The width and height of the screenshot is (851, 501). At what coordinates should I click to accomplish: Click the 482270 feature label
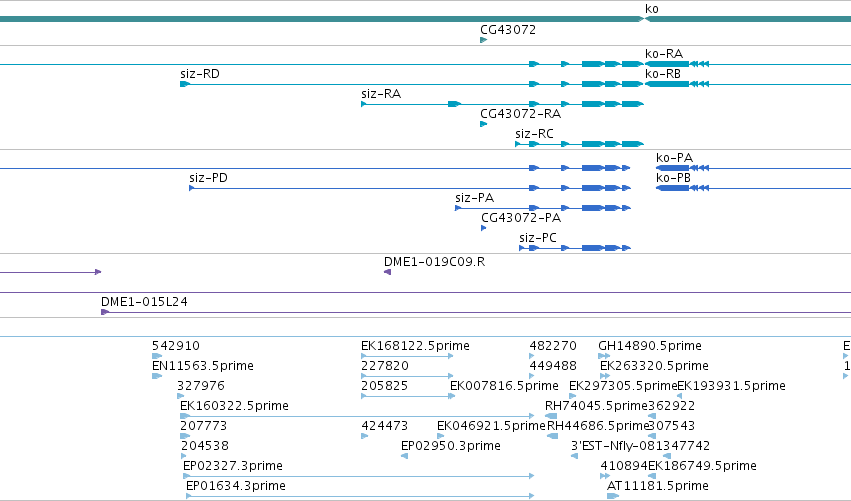[x=553, y=346]
